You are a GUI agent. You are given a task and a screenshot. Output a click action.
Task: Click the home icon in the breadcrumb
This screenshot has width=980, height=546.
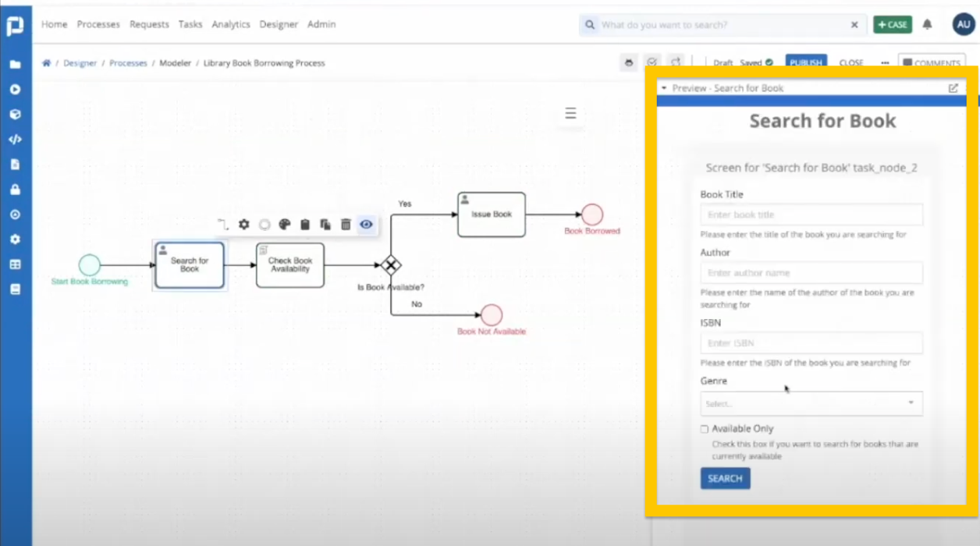(x=46, y=63)
